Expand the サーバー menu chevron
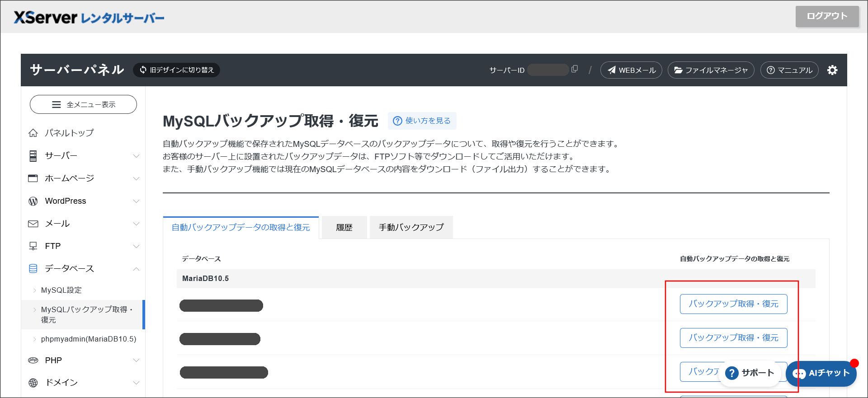This screenshot has width=868, height=398. 136,156
